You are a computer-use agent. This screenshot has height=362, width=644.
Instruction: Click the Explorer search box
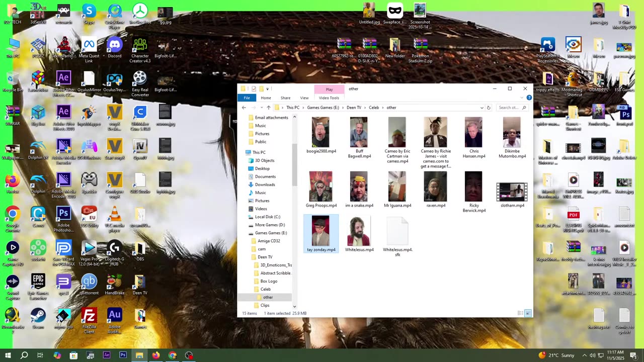click(x=512, y=108)
